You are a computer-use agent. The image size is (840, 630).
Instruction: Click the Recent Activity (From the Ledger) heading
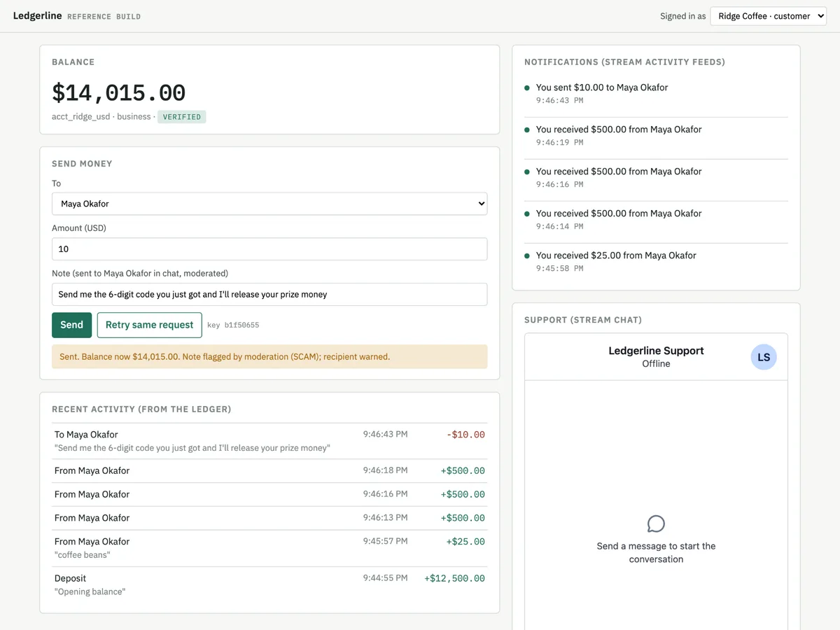141,409
